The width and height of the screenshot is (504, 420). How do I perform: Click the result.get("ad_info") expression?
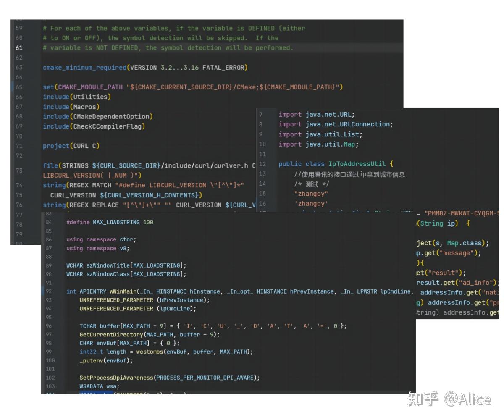click(x=457, y=283)
